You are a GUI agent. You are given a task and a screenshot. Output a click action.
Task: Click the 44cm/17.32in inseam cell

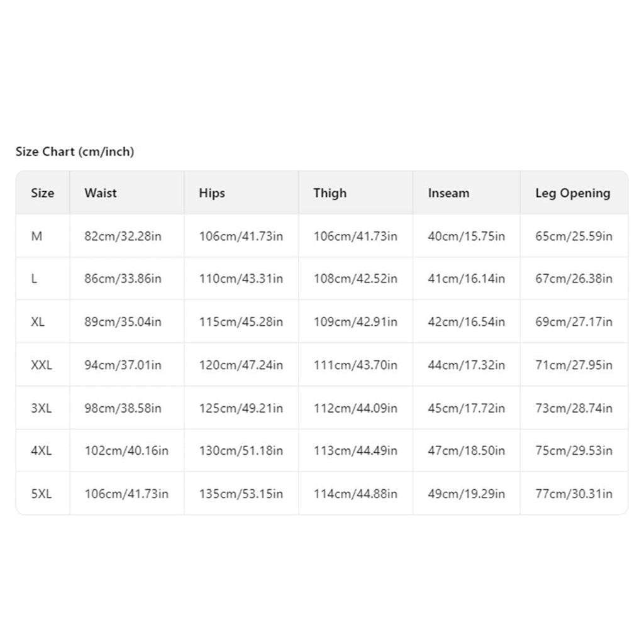tap(466, 365)
